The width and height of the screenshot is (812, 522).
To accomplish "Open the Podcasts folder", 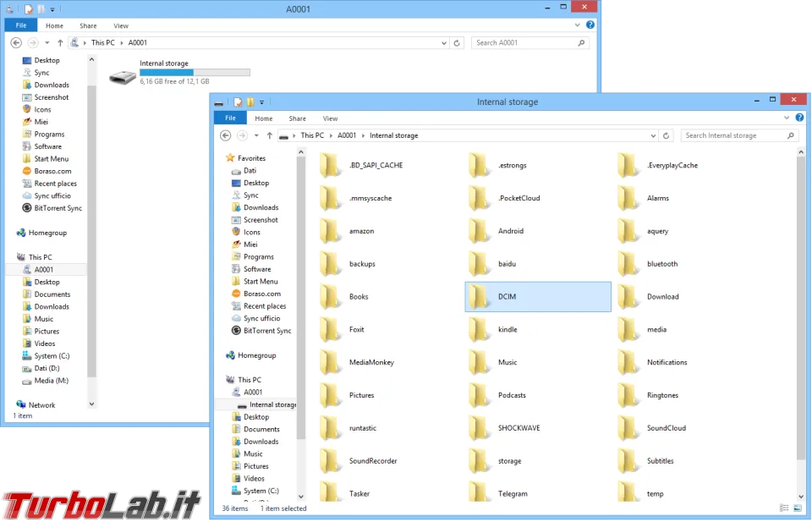I will 497,395.
